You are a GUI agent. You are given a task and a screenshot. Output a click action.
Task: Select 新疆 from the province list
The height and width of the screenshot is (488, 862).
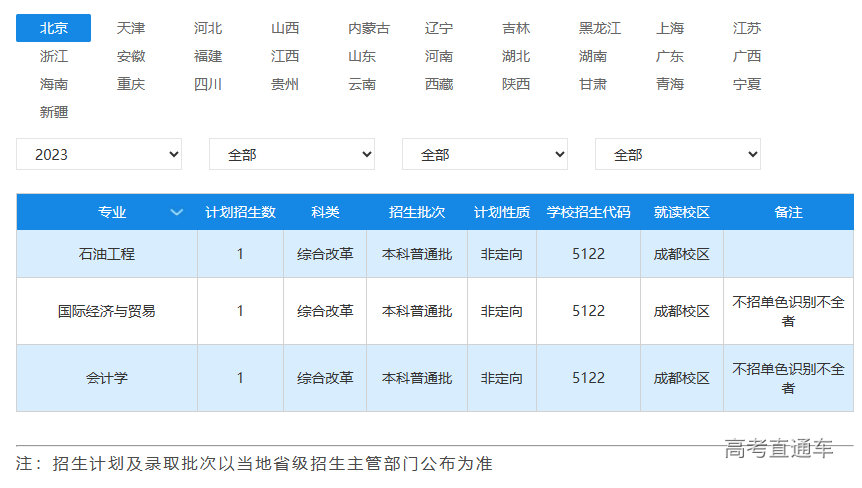point(54,112)
